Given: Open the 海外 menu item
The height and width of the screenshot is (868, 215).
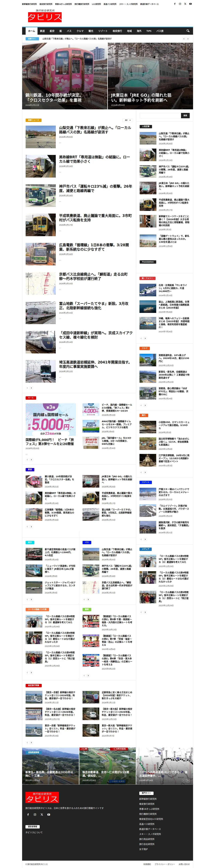Looking at the screenshot, I should pyautogui.click(x=139, y=31).
